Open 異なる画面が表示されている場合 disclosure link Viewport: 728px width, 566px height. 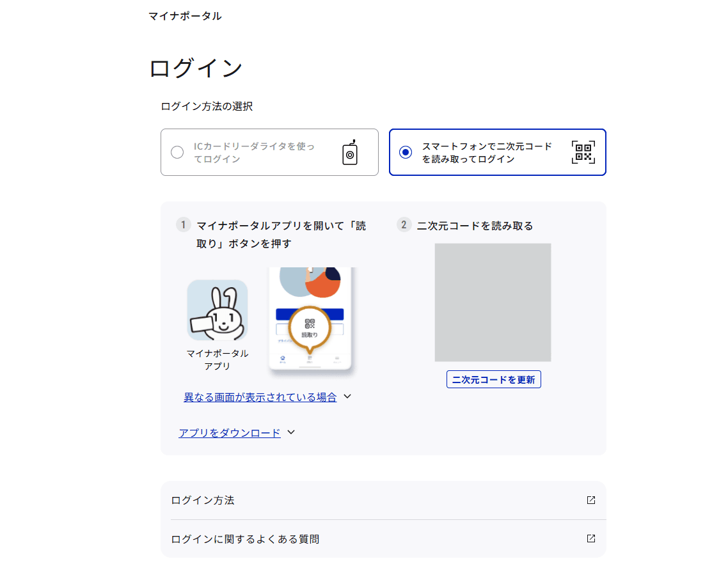[260, 397]
